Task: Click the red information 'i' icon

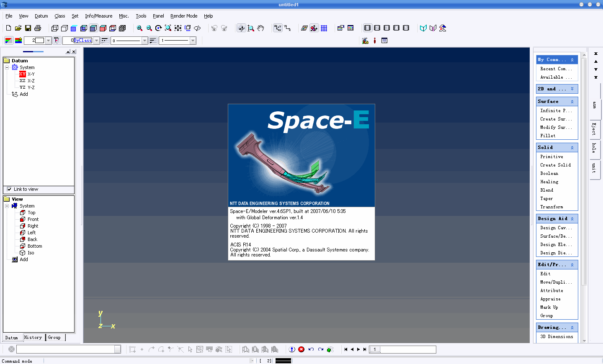Action: [x=375, y=41]
